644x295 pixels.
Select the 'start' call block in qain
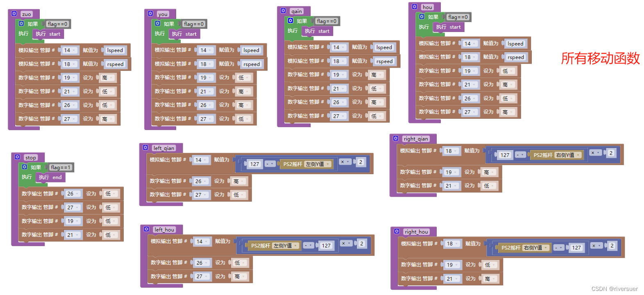[317, 31]
